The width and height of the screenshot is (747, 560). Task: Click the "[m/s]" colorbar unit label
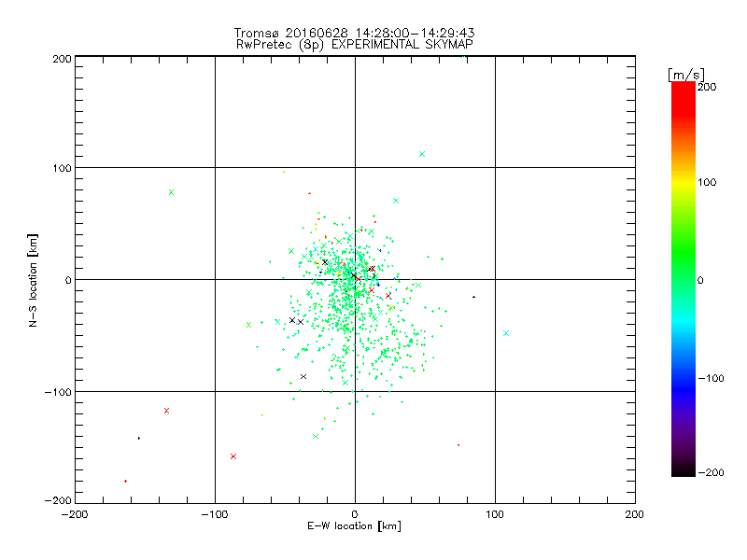coord(686,75)
